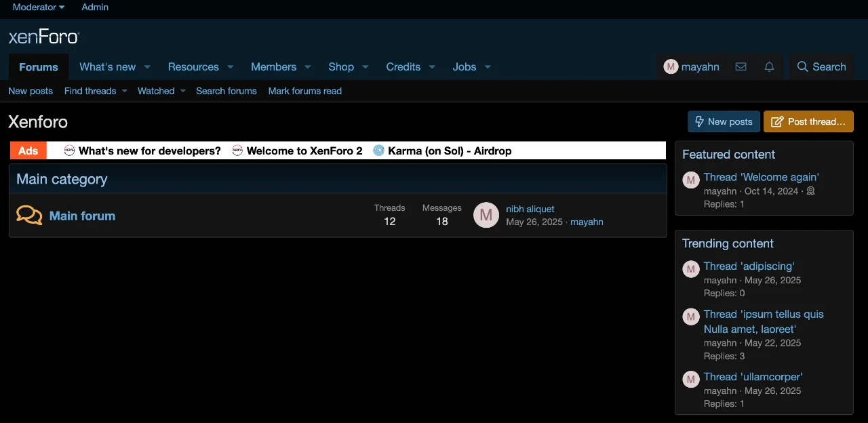
Task: Click the XenForo logo
Action: click(44, 37)
